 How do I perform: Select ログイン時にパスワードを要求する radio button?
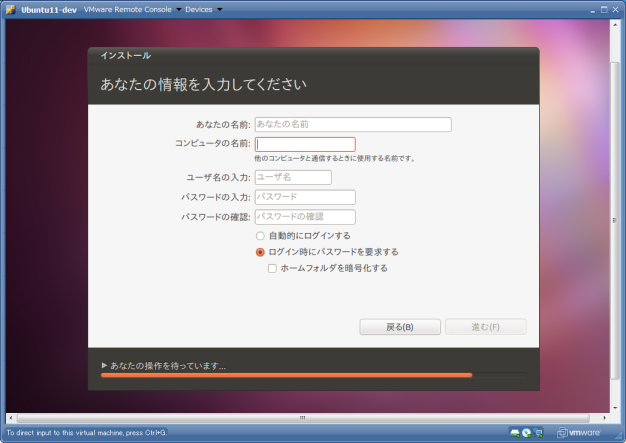click(260, 252)
